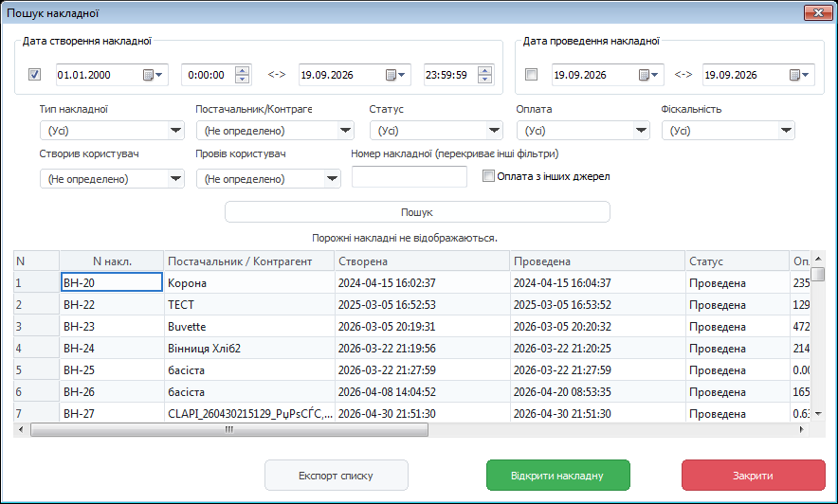Sort by 'Створена' column header
This screenshot has height=504, width=838.
point(422,261)
